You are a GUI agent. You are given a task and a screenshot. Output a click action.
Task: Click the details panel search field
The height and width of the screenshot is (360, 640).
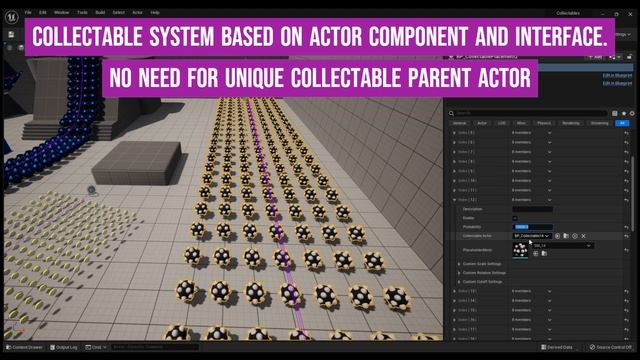tap(531, 113)
